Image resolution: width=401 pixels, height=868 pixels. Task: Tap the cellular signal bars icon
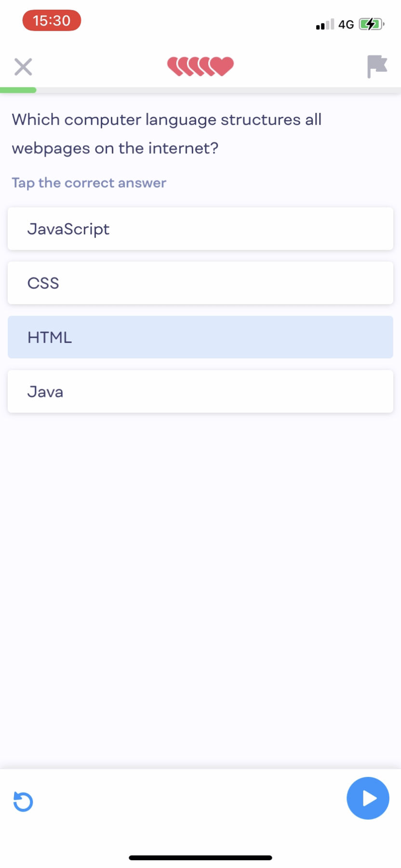coord(325,24)
